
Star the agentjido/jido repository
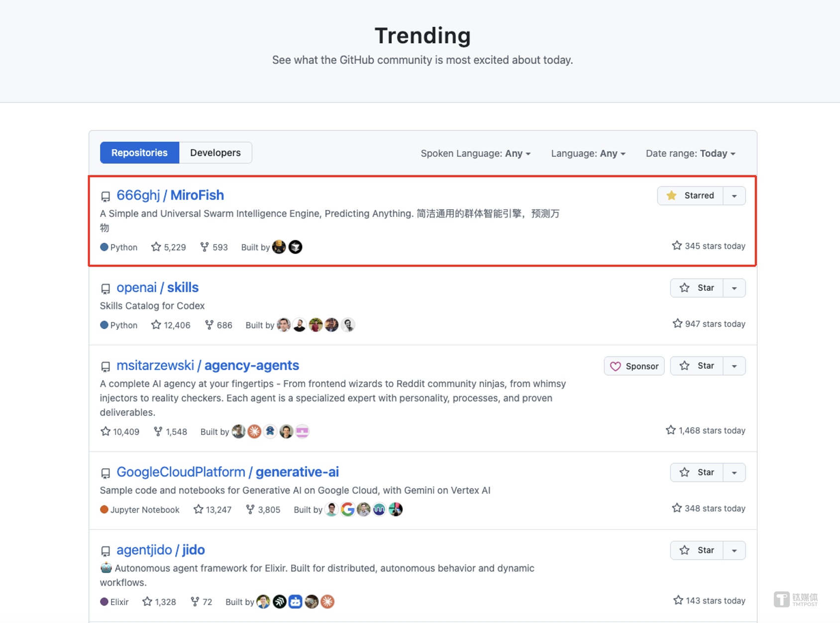pyautogui.click(x=697, y=550)
